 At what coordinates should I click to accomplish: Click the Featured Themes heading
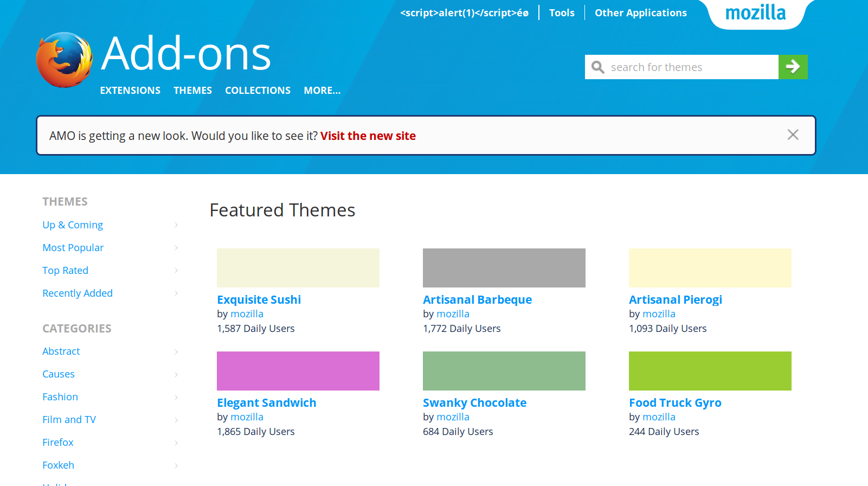point(282,210)
